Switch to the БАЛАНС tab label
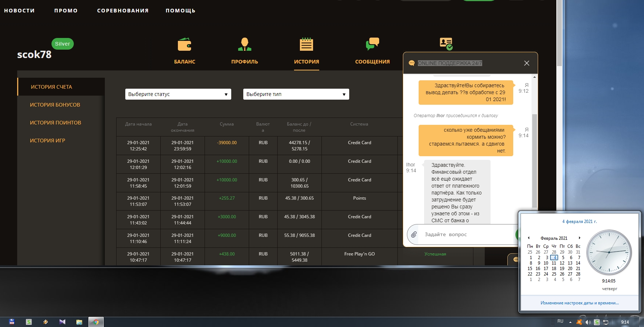Image resolution: width=644 pixels, height=327 pixels. (x=184, y=62)
